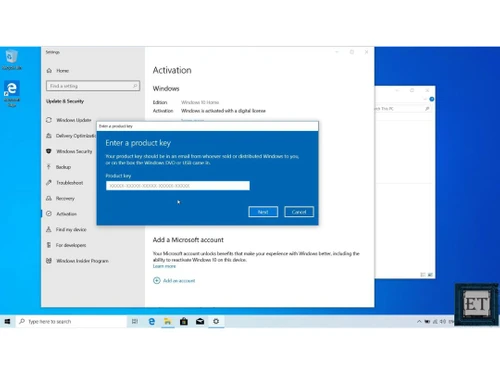Open the Windows Start menu
500x375 pixels.
(7, 321)
